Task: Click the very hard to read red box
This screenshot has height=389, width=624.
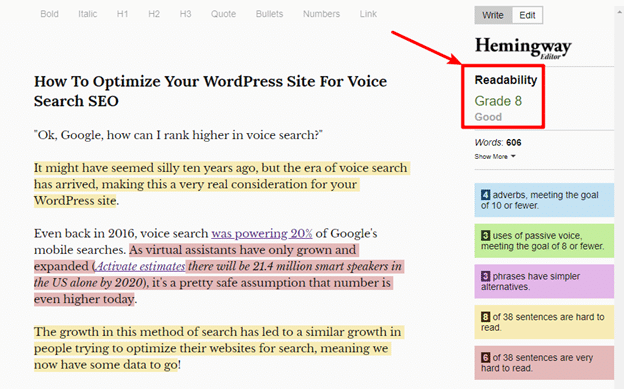Action: click(544, 362)
